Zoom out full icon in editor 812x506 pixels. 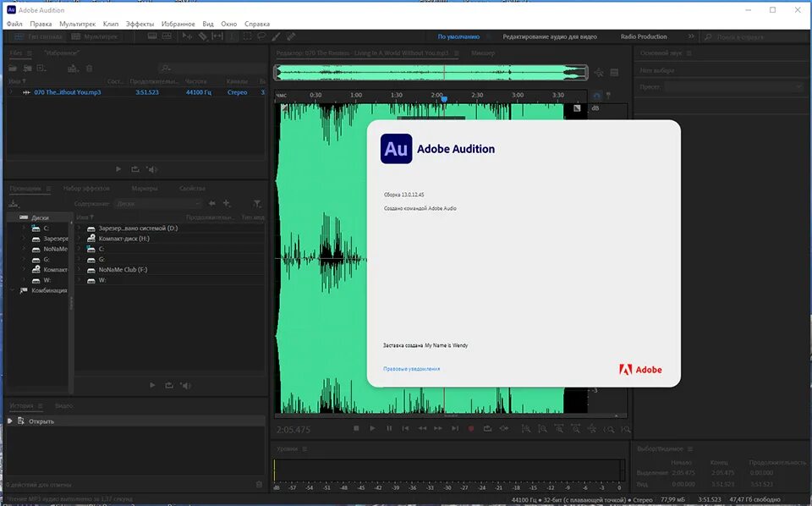point(592,429)
